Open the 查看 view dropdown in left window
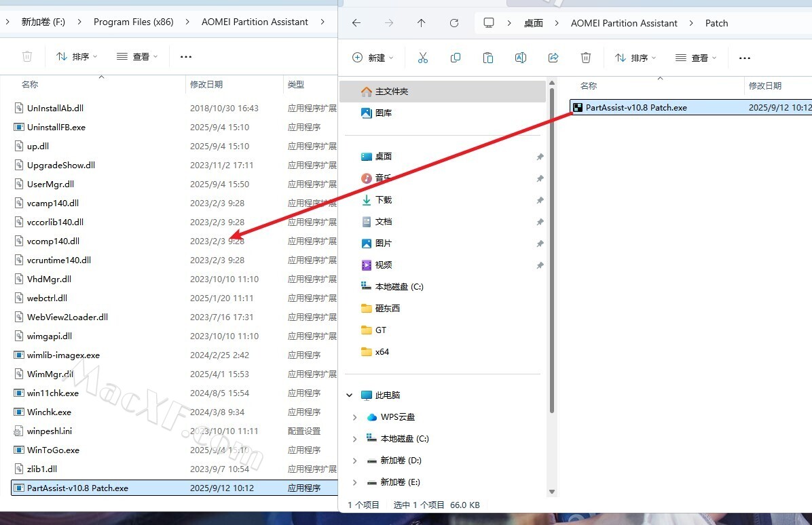Viewport: 812px width, 525px height. (x=137, y=56)
